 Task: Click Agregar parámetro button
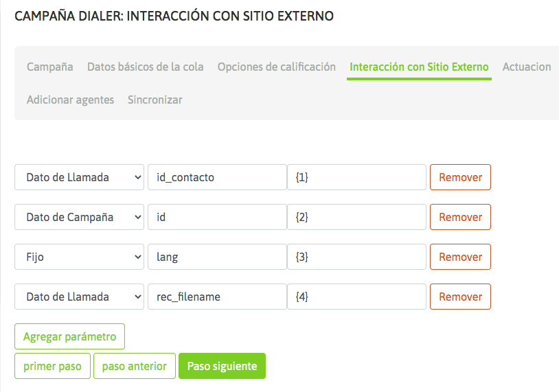point(69,337)
